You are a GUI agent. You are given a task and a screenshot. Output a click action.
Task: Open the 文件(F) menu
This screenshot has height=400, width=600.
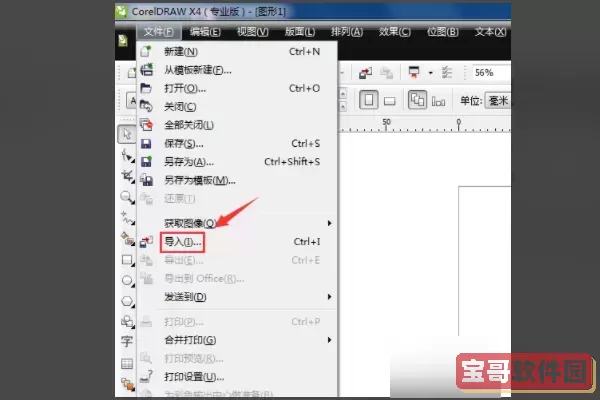click(x=158, y=32)
